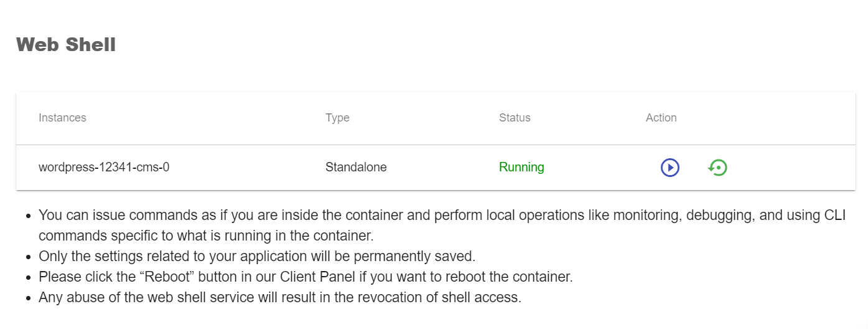Select the wordpress-12341-cms-0 instance name
This screenshot has width=868, height=329.
click(104, 167)
